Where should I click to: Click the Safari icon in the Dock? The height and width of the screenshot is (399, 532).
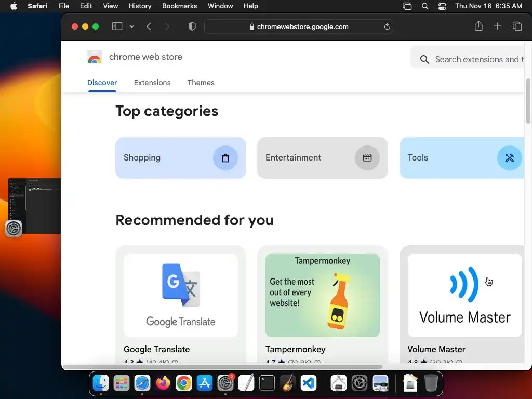(142, 383)
